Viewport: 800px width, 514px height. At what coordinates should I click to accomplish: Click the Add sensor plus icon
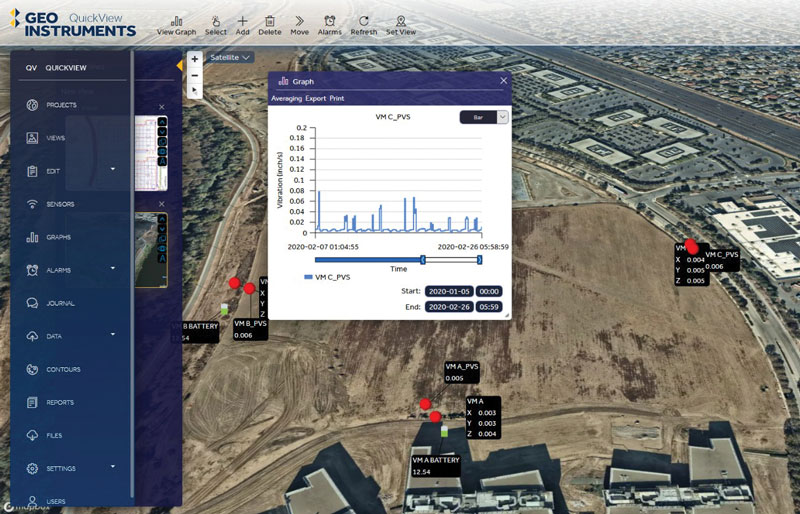click(243, 25)
